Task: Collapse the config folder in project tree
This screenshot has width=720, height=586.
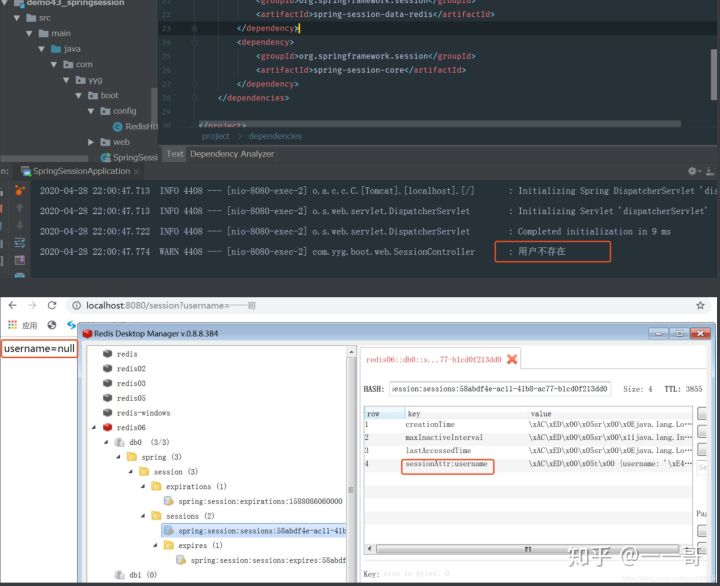Action: pyautogui.click(x=91, y=111)
